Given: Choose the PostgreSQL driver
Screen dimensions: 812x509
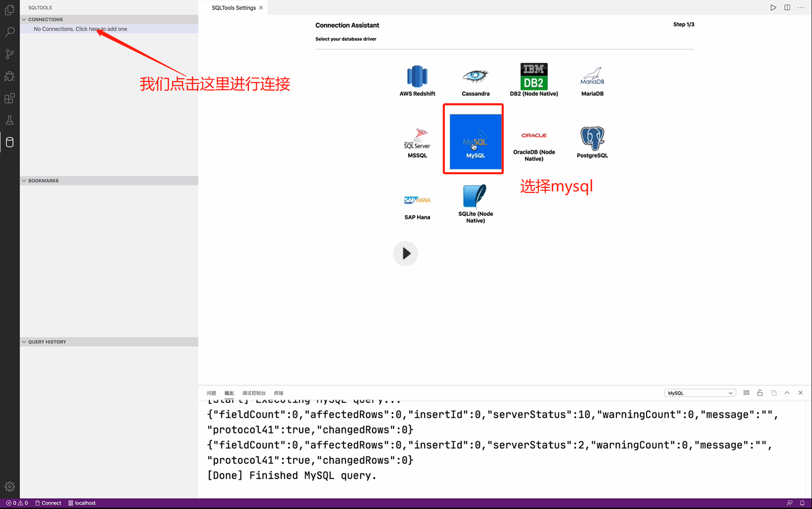Looking at the screenshot, I should pyautogui.click(x=592, y=142).
